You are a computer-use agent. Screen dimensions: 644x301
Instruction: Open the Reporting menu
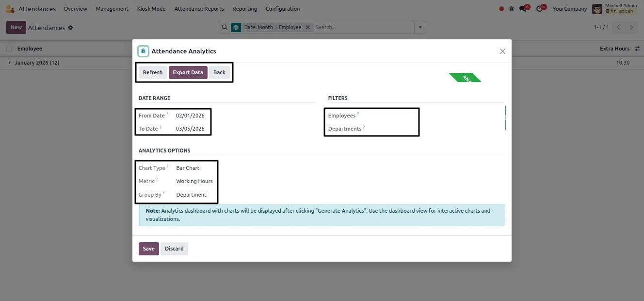point(245,9)
